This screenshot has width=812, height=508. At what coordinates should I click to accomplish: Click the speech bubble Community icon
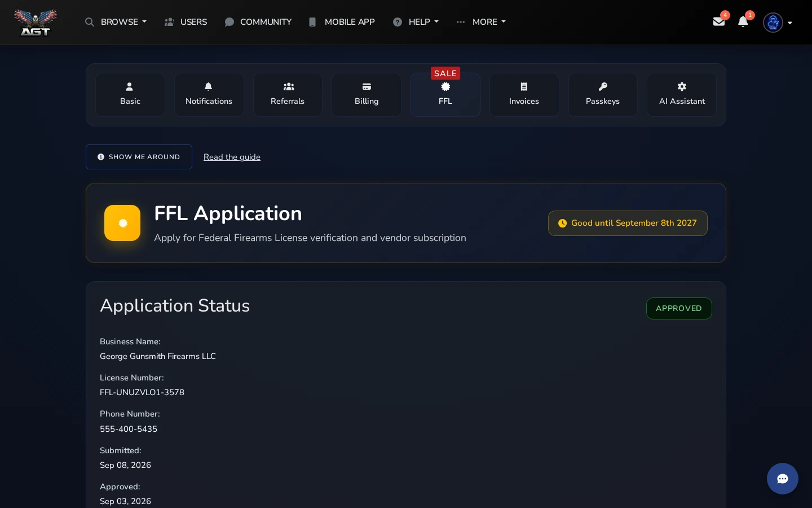pyautogui.click(x=230, y=22)
